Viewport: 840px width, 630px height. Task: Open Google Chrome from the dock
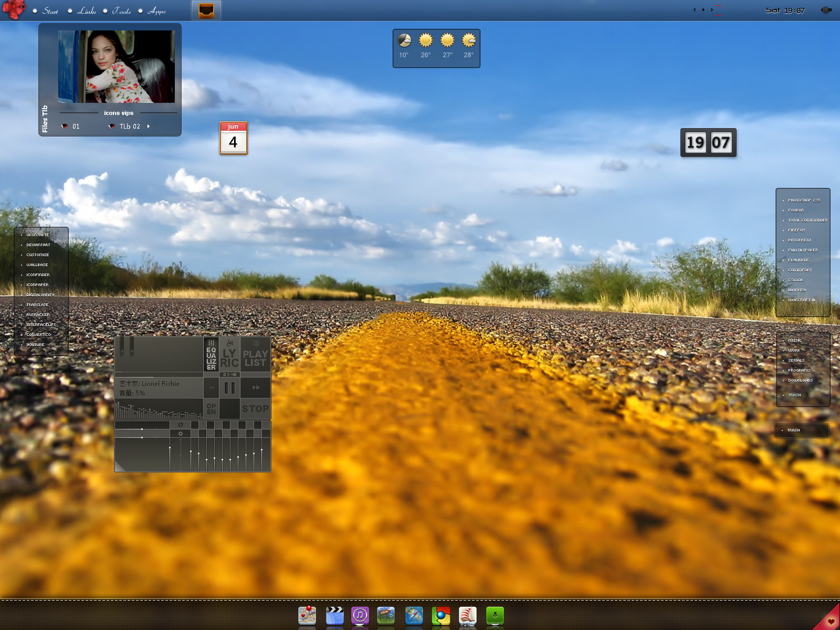pos(441,615)
